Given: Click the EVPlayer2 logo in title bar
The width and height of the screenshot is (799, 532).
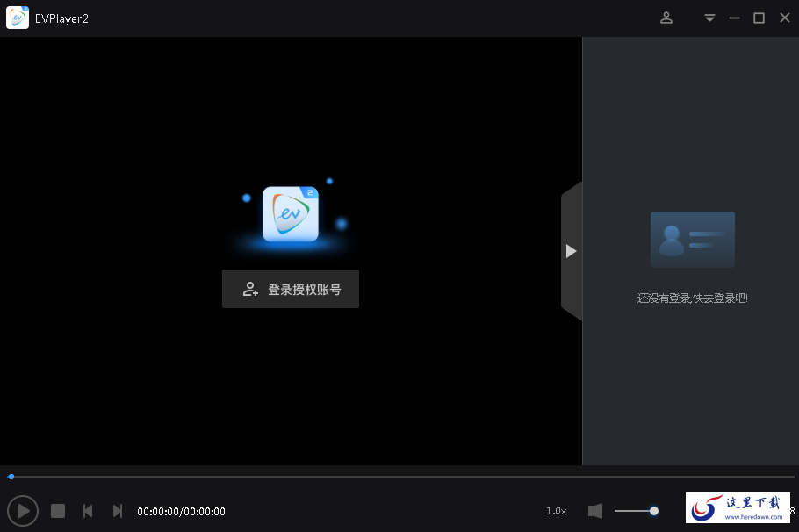Looking at the screenshot, I should point(18,18).
